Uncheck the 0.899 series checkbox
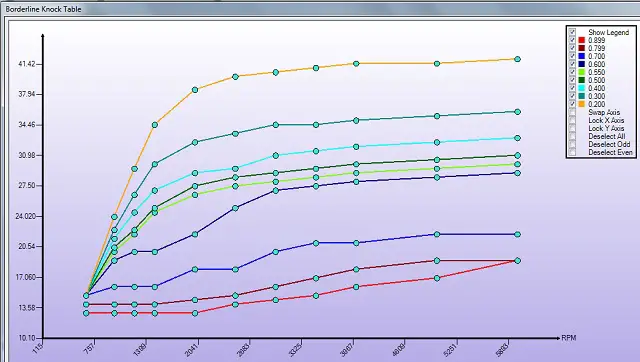The image size is (640, 362). 572,40
